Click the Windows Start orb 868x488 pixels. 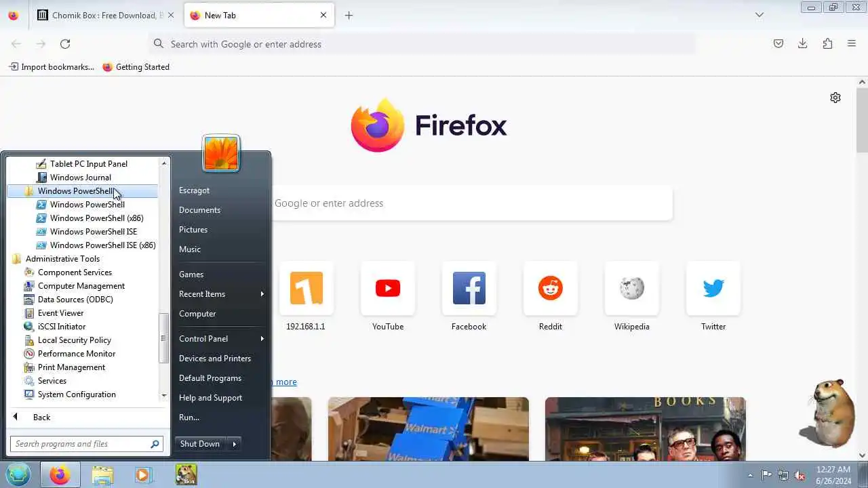coord(18,474)
